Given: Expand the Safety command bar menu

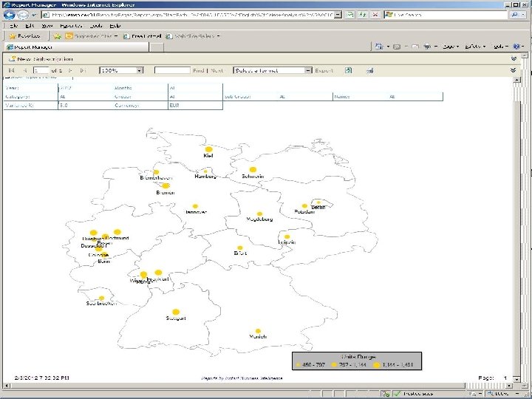Looking at the screenshot, I should (x=474, y=47).
